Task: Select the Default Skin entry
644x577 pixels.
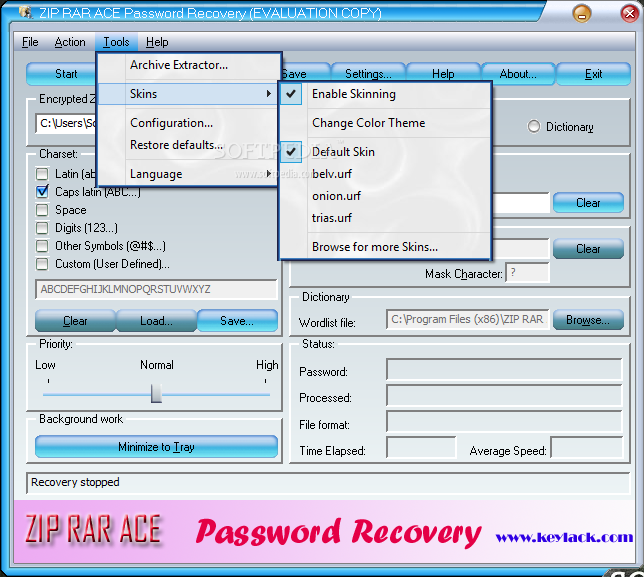Action: click(385, 152)
